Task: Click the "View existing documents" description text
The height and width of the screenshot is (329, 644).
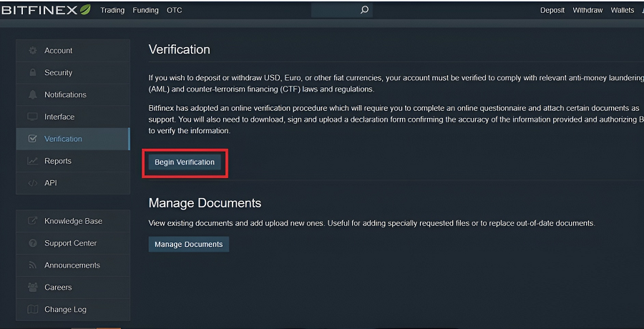Action: pyautogui.click(x=371, y=223)
